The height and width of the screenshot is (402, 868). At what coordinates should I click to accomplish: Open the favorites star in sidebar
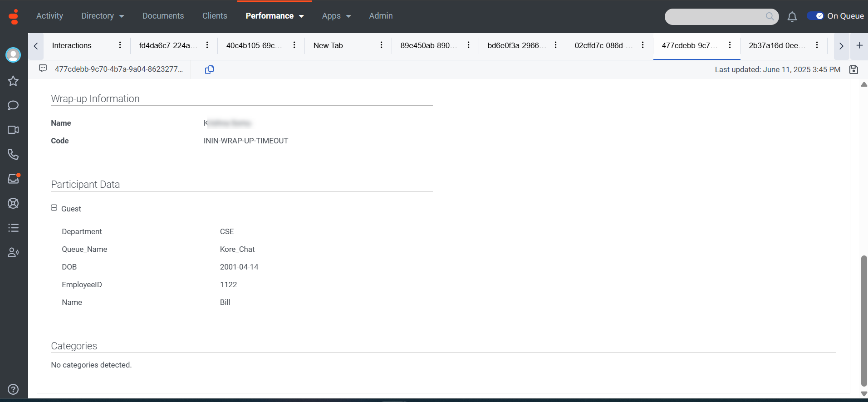click(x=13, y=81)
